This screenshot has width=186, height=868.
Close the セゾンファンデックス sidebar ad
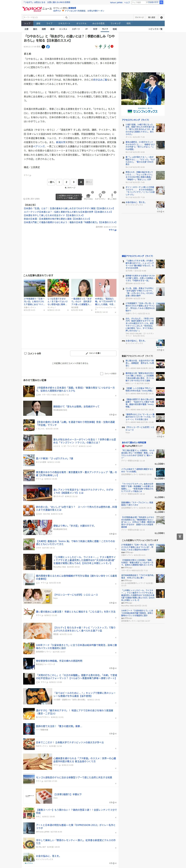pos(163,73)
